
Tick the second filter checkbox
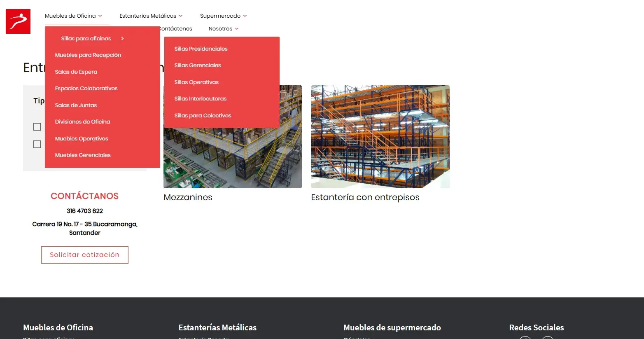(x=37, y=144)
